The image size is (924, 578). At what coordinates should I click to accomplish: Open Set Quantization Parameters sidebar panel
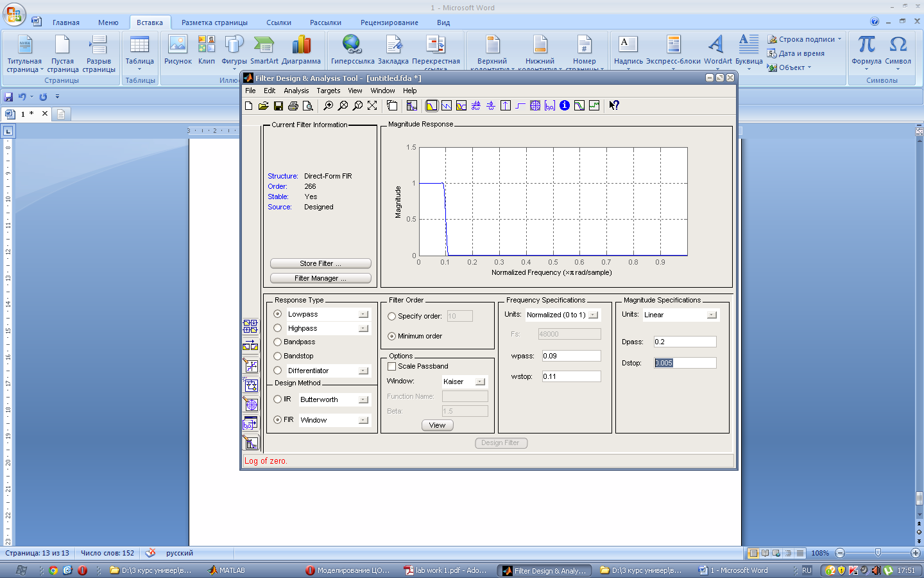point(250,365)
